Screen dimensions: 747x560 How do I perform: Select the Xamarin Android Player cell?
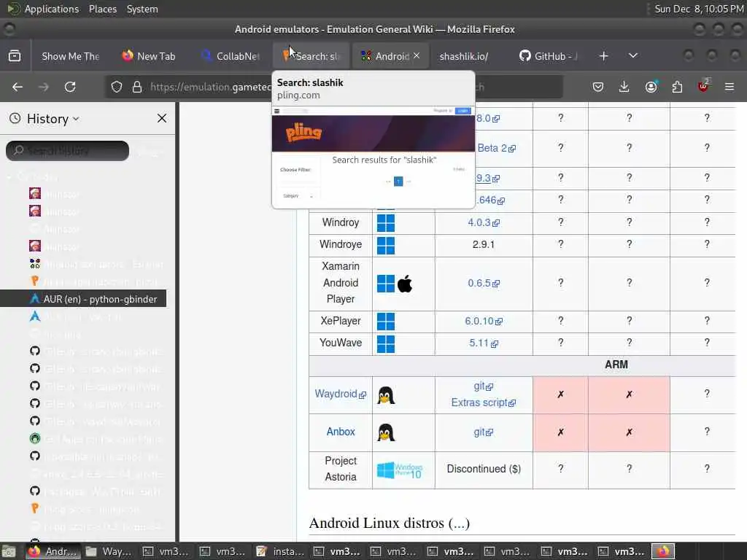[x=341, y=283]
